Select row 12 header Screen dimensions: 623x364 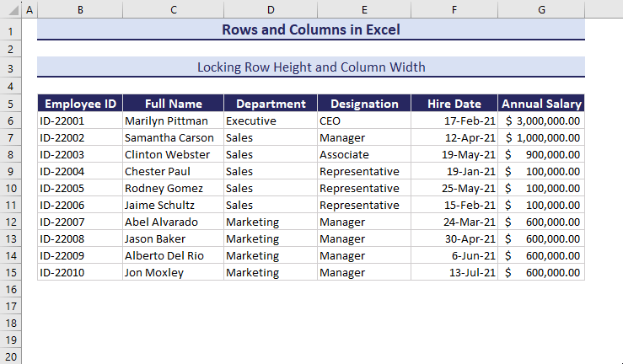point(10,222)
